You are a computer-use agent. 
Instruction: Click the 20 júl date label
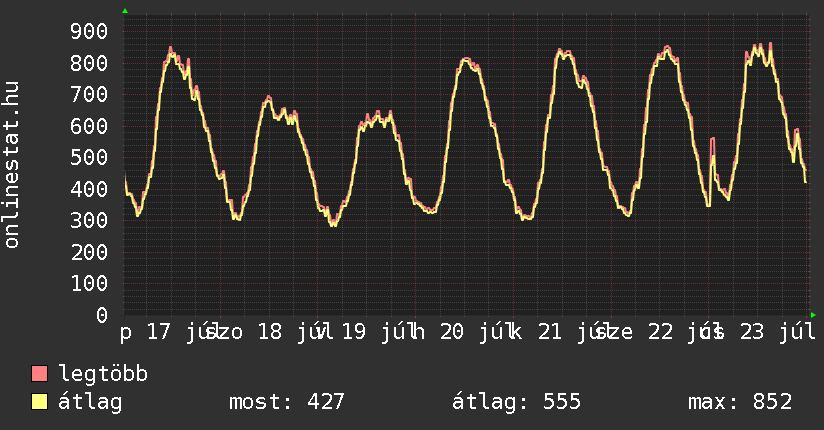(471, 332)
